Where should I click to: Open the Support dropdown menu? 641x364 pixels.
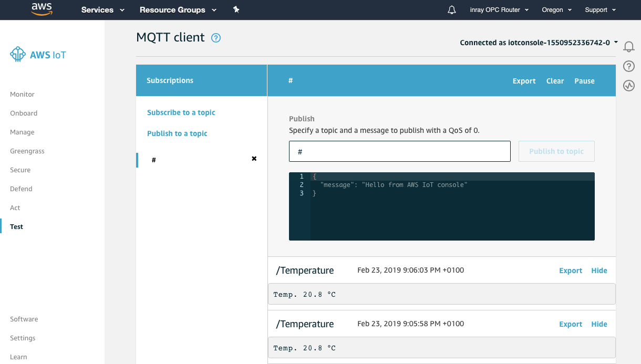tap(600, 10)
